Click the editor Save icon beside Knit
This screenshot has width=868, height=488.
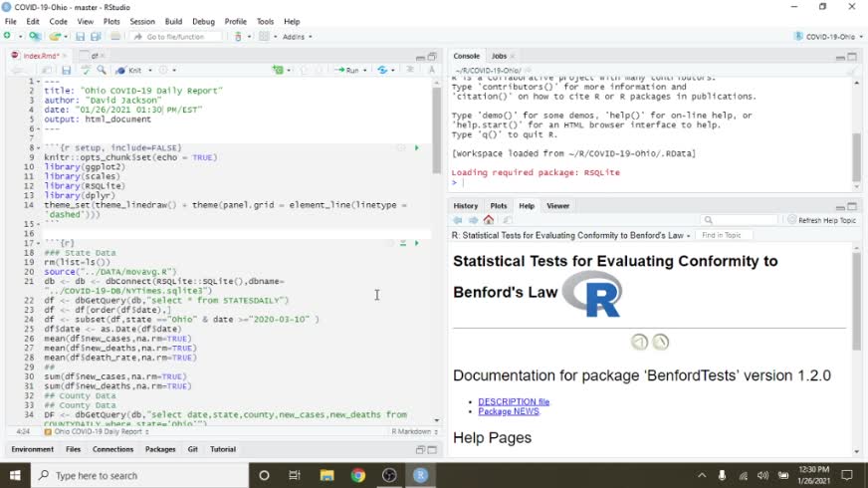(x=67, y=71)
